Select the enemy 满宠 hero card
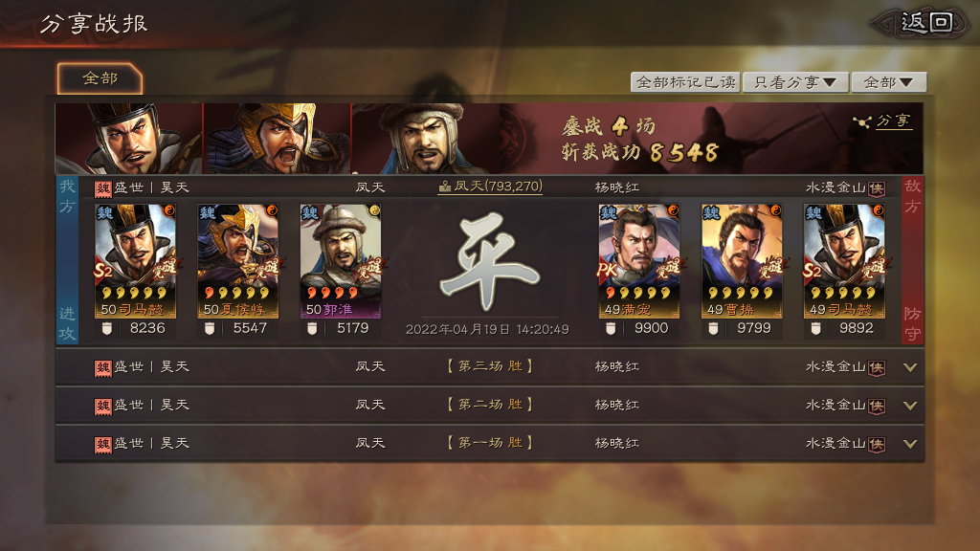Screen dimensions: 980x551 [638, 261]
